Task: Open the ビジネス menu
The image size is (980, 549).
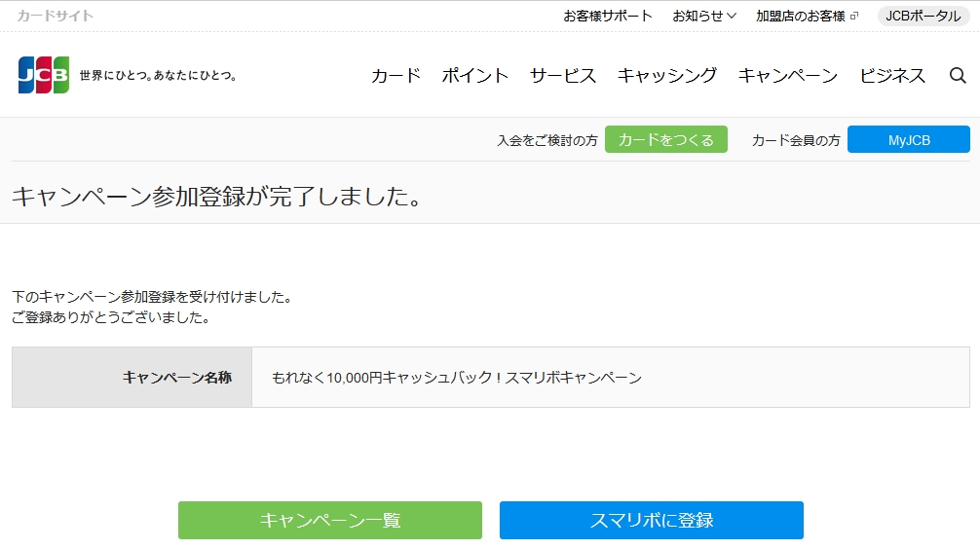Action: click(892, 76)
